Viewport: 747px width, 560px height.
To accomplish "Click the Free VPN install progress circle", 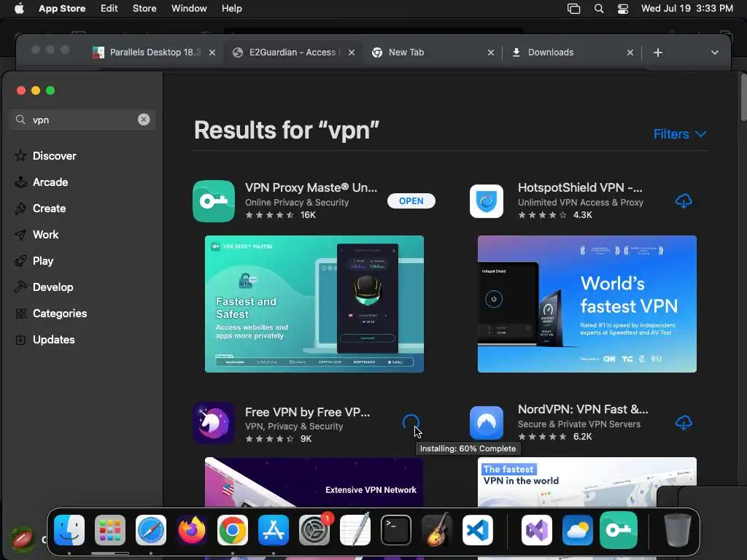I will pos(411,422).
